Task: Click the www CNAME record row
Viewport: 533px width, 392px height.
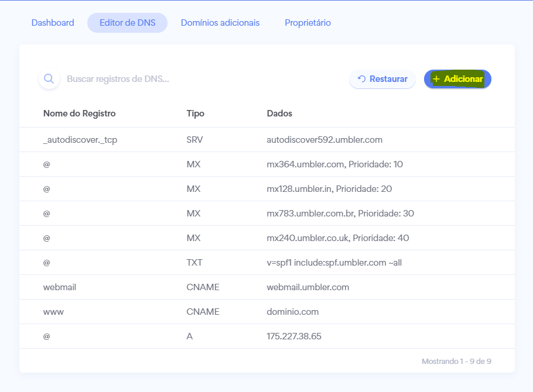Action: (x=266, y=312)
